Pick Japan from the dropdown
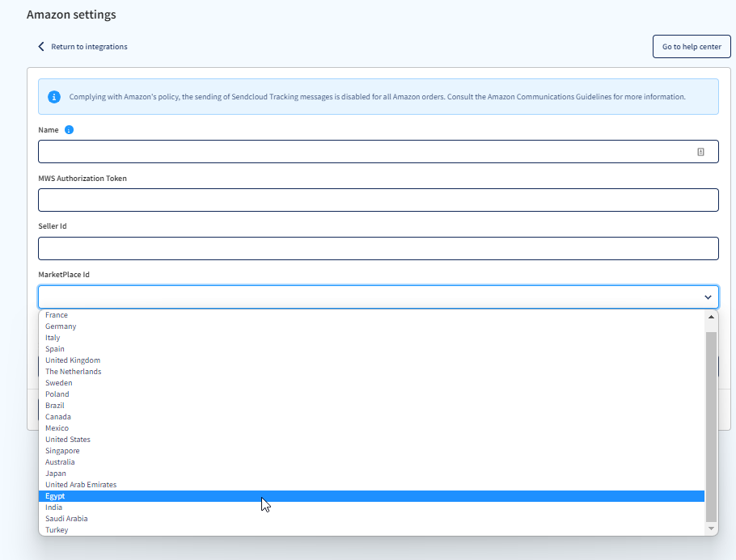This screenshot has height=560, width=736. click(x=372, y=474)
